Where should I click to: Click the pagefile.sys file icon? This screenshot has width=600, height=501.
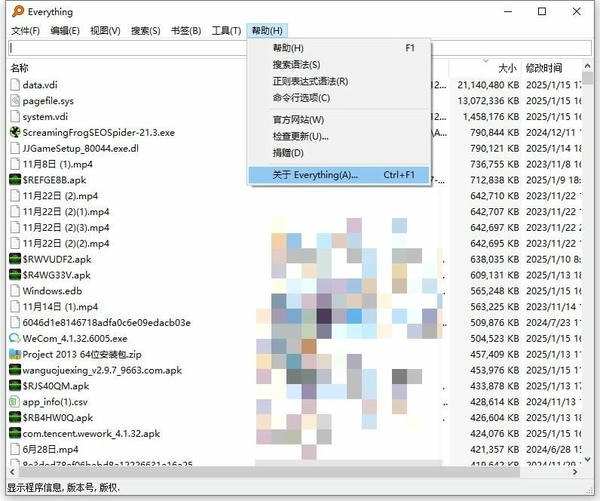click(x=15, y=101)
